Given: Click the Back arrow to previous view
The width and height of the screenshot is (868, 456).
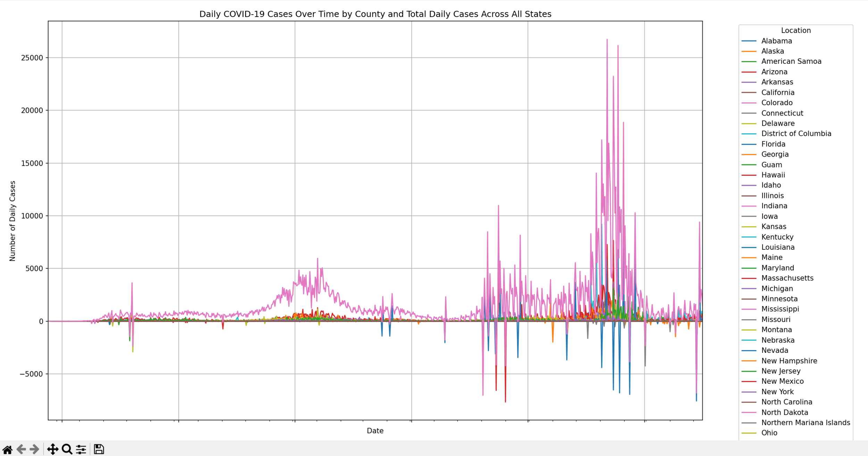Looking at the screenshot, I should (x=21, y=449).
